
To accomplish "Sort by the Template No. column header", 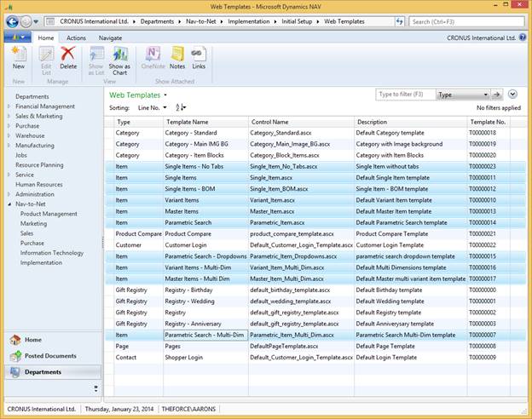I will (x=489, y=122).
